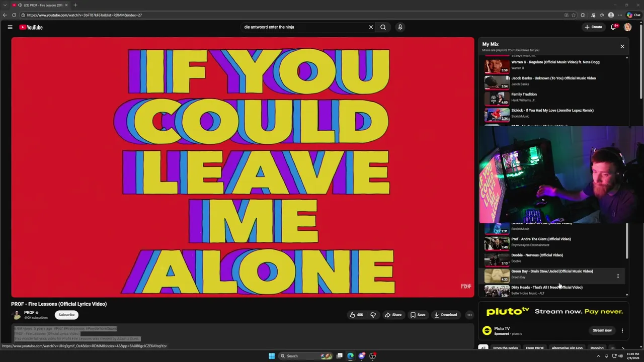
Task: Open options menu for Green Day row
Action: [618, 276]
